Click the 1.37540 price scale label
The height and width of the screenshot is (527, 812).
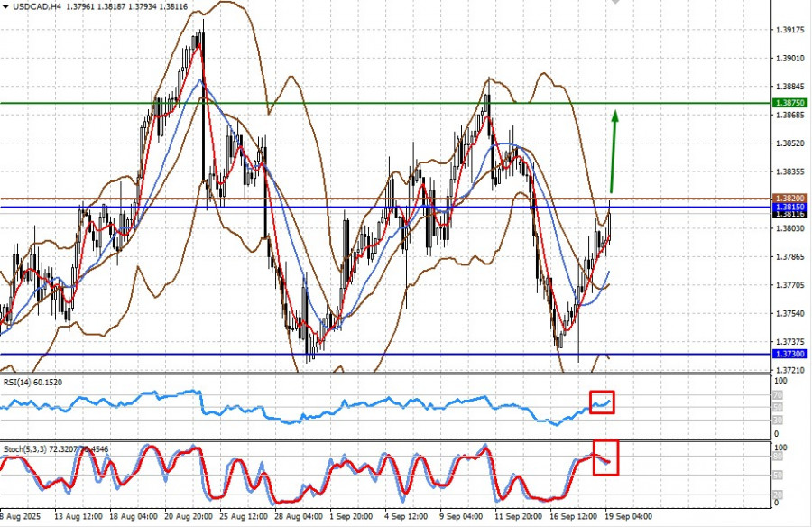790,314
